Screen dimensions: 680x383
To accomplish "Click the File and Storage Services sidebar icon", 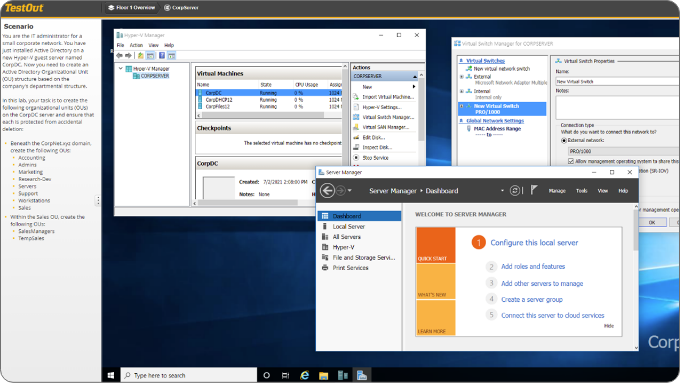I will click(325, 257).
